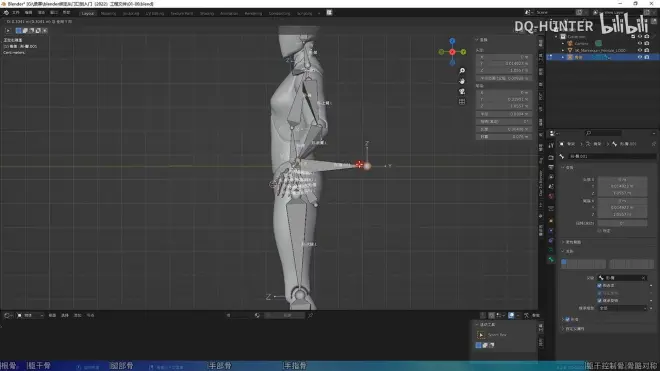The image size is (660, 371).
Task: Expand the Camera item in outliner
Action: pyautogui.click(x=563, y=43)
